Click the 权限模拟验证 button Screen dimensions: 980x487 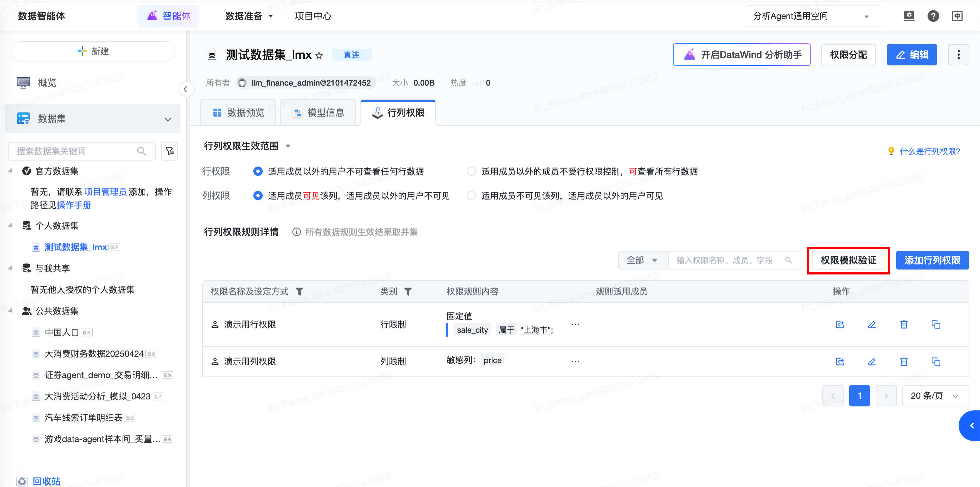pos(848,260)
